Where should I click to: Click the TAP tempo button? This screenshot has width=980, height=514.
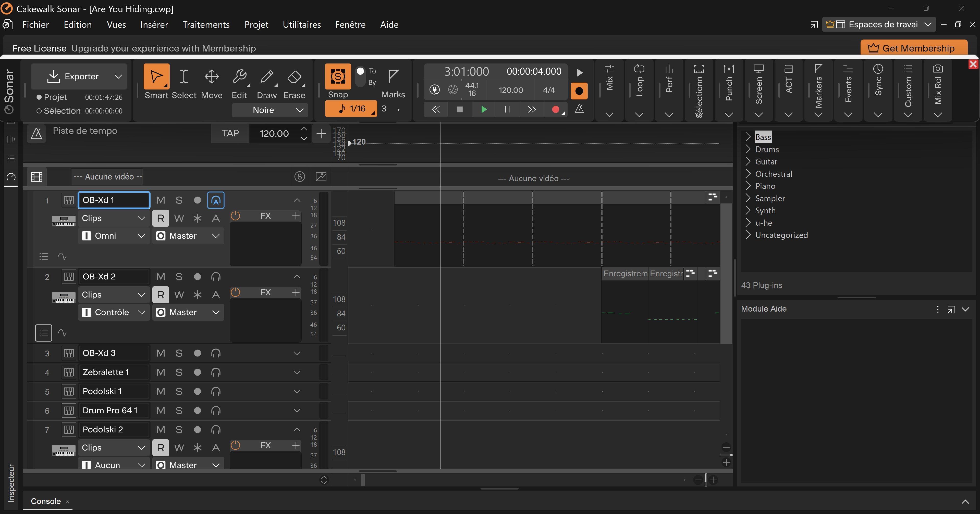(230, 133)
